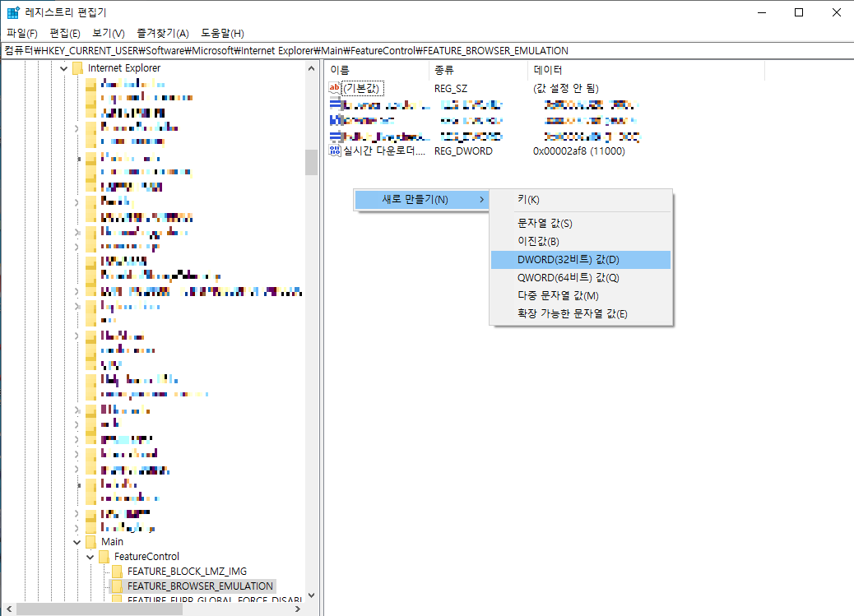Click the REG_DWORD type cell
854x616 pixels.
coord(463,151)
